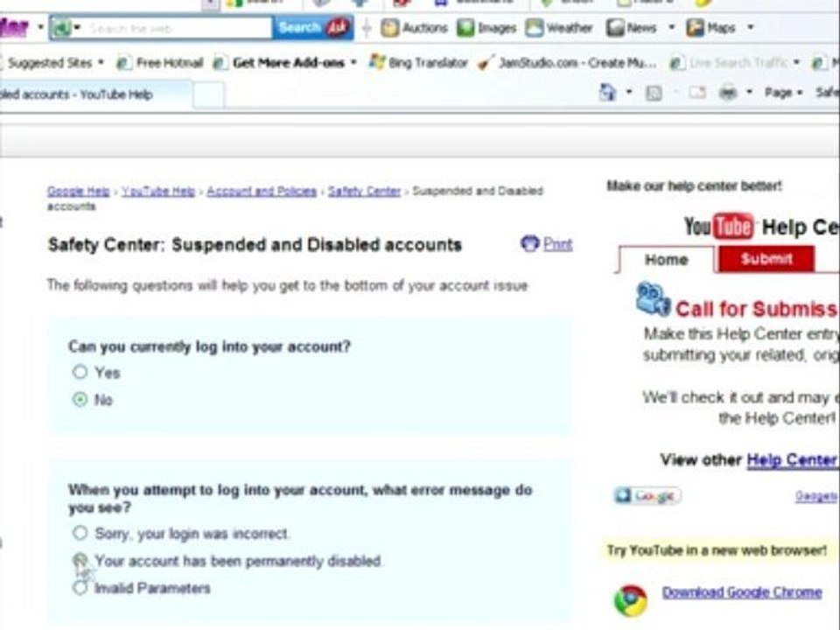Click the search provider icon in Ask box
The image size is (840, 630).
click(x=61, y=28)
